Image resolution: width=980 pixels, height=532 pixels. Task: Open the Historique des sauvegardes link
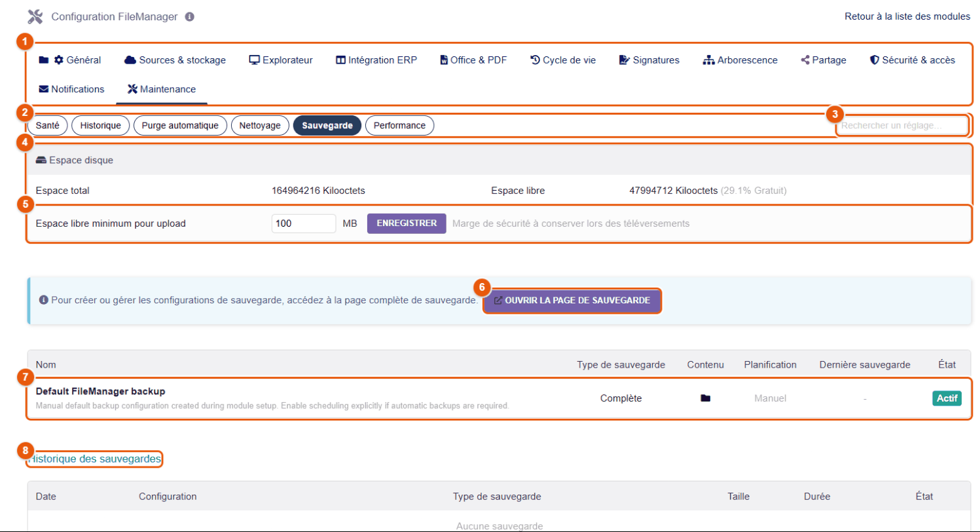[x=95, y=459]
